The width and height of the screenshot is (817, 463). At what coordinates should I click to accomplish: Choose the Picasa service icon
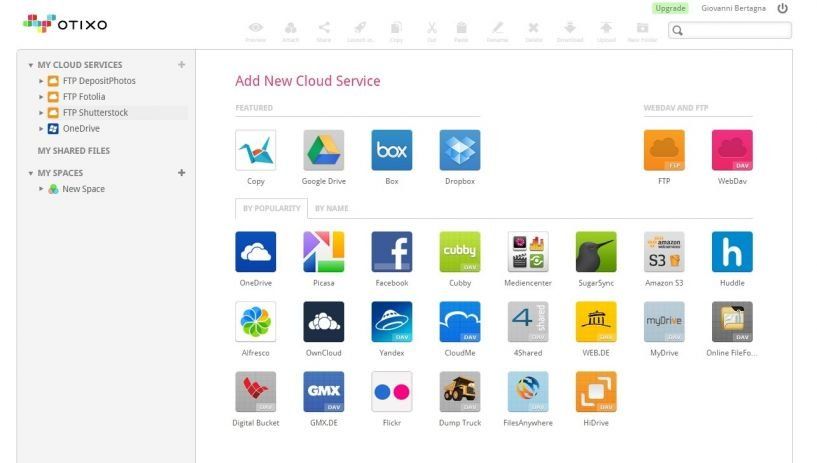tap(324, 252)
